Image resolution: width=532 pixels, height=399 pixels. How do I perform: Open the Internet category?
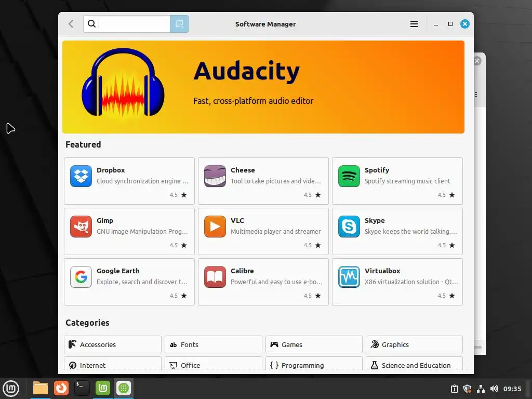(113, 363)
